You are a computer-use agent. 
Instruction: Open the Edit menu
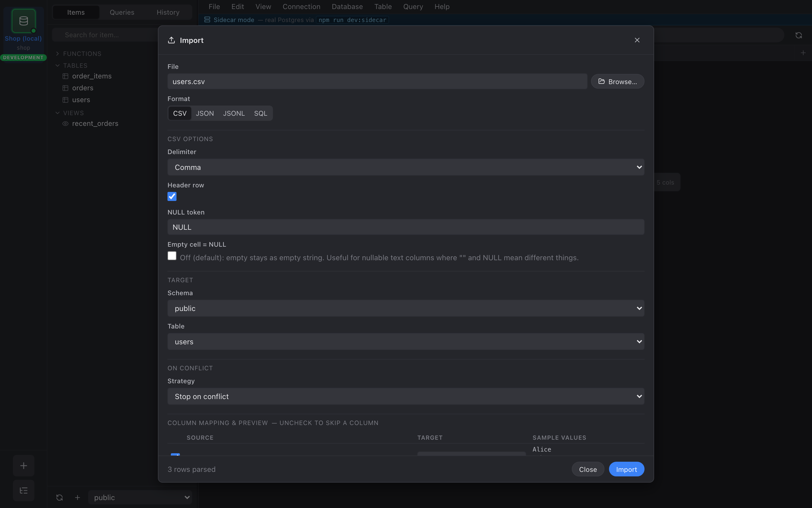238,7
